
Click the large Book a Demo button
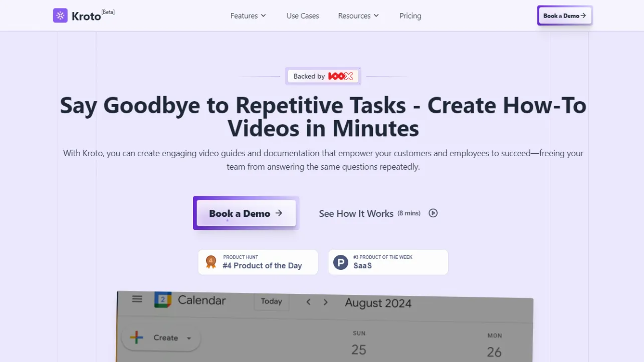[246, 213]
